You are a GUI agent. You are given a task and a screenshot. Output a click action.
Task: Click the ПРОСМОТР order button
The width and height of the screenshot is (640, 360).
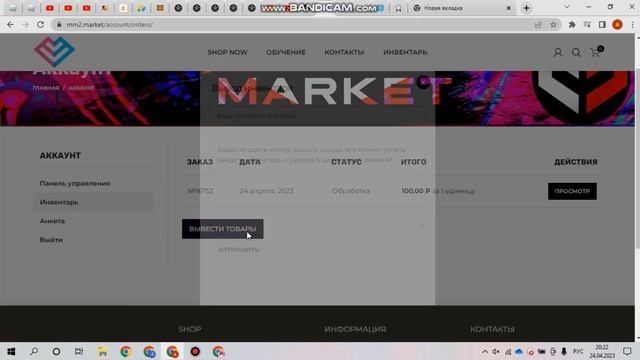[572, 191]
